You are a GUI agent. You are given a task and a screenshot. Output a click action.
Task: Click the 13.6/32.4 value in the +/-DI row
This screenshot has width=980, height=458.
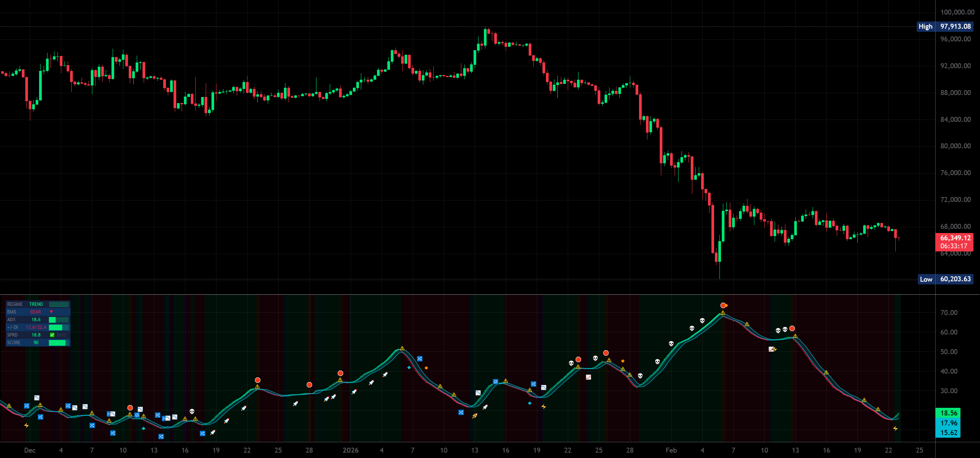point(36,327)
